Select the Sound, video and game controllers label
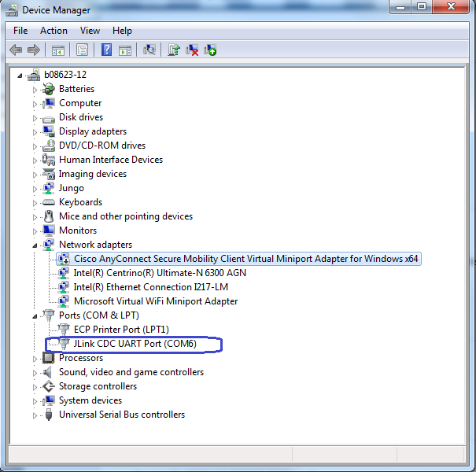Image resolution: width=476 pixels, height=472 pixels. (x=131, y=372)
